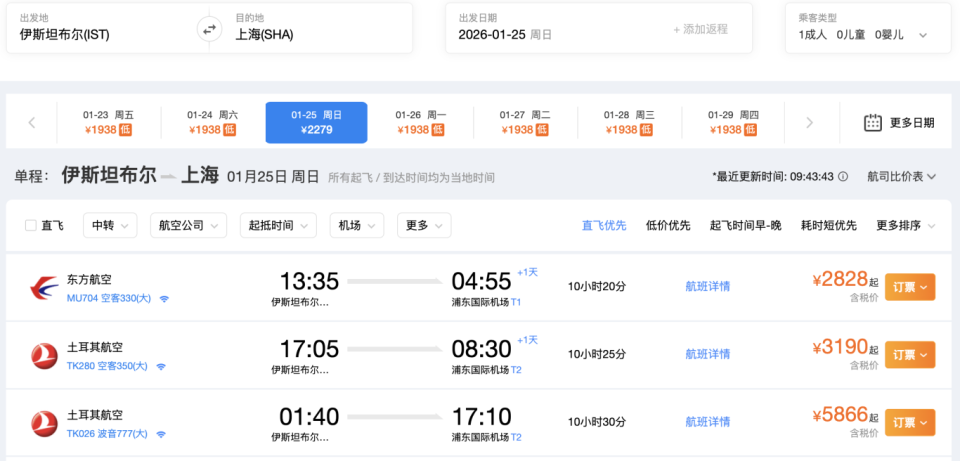Click the calendar icon for more dates

tap(872, 123)
